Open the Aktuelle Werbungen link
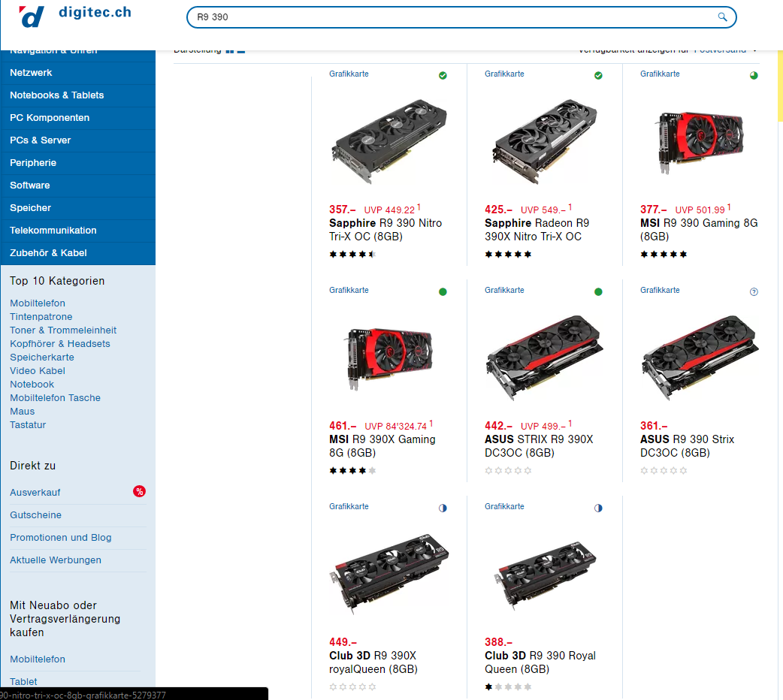Image resolution: width=783 pixels, height=700 pixels. pyautogui.click(x=56, y=560)
